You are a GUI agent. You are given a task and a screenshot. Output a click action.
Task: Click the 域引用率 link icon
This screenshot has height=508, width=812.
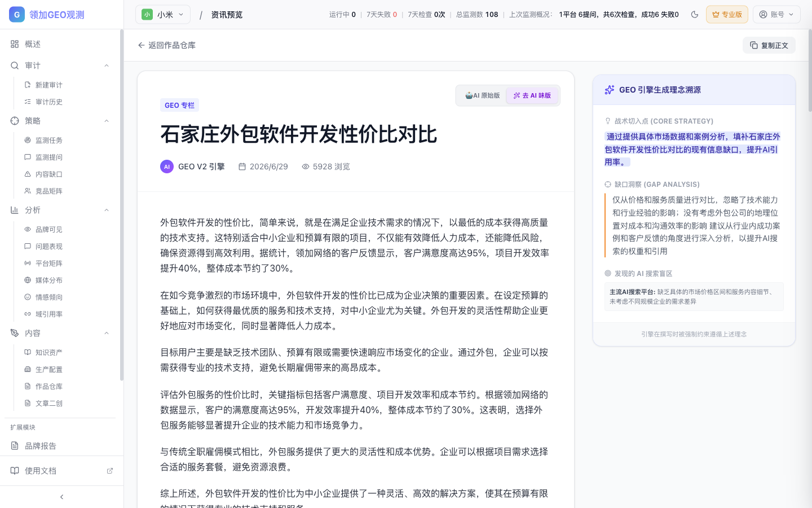(28, 314)
